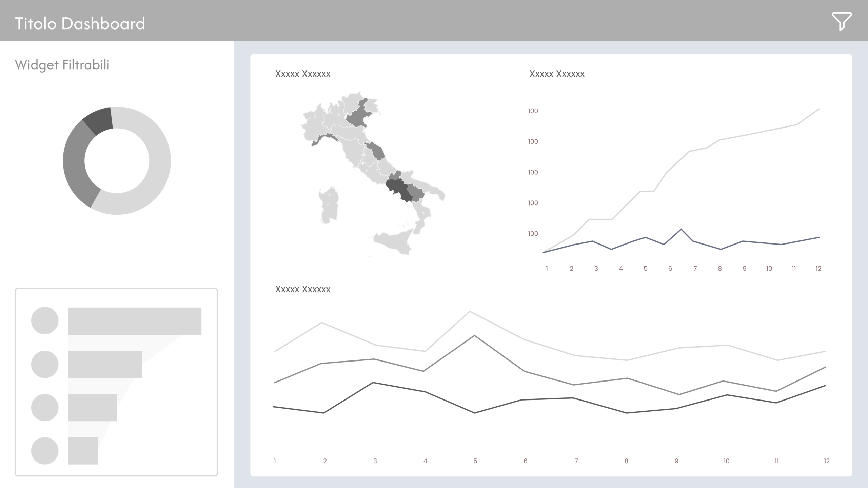Click the Xxxxx Xxxxxx title above three-line chart

[x=303, y=289]
